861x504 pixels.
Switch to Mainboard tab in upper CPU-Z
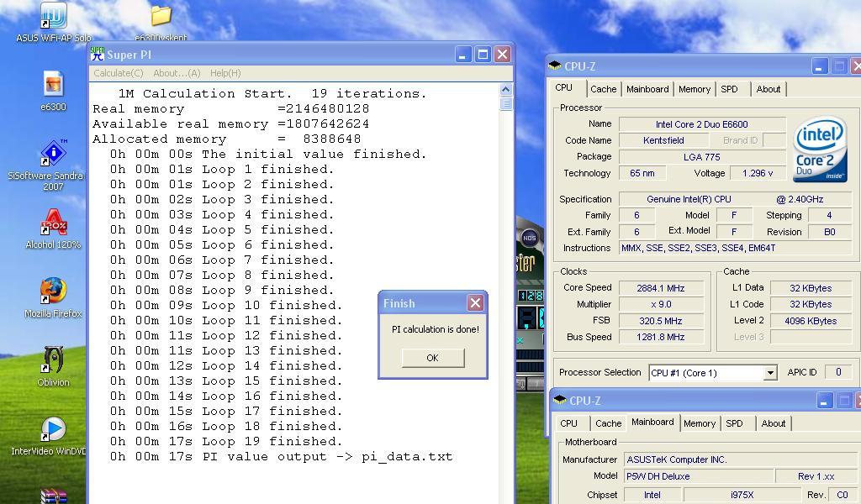(x=647, y=89)
